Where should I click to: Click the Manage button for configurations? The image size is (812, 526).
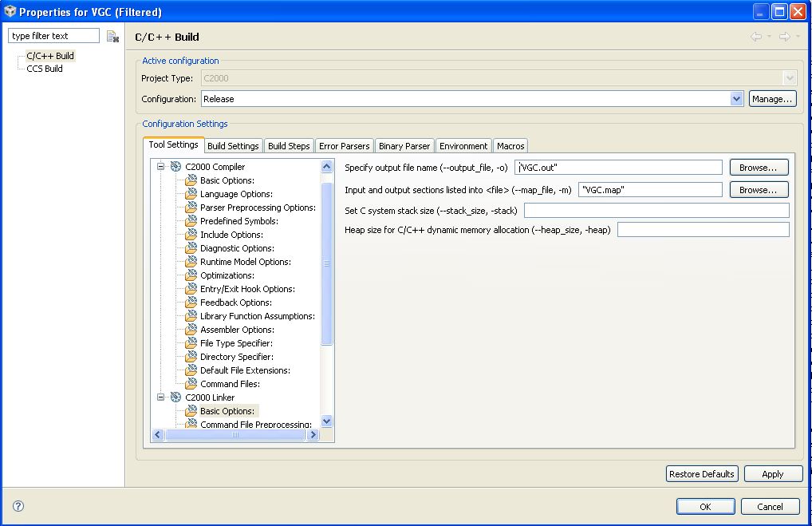click(x=772, y=99)
